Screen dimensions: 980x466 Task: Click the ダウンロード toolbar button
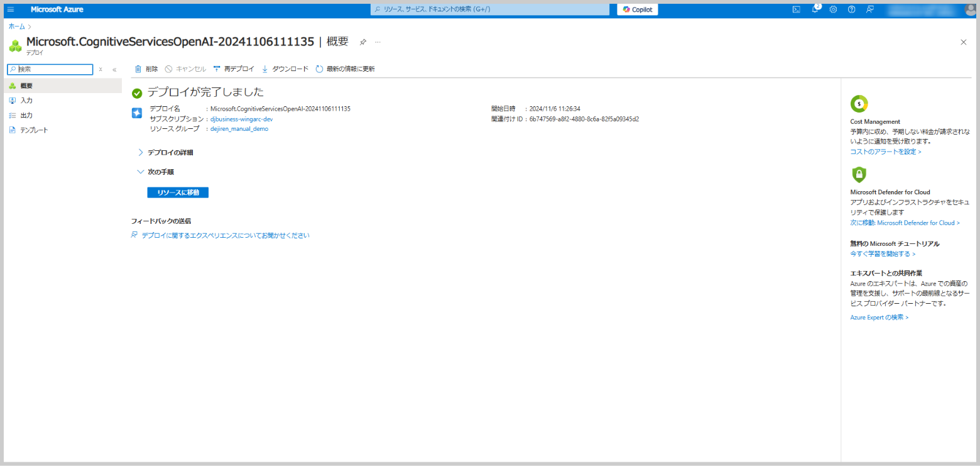pyautogui.click(x=285, y=69)
